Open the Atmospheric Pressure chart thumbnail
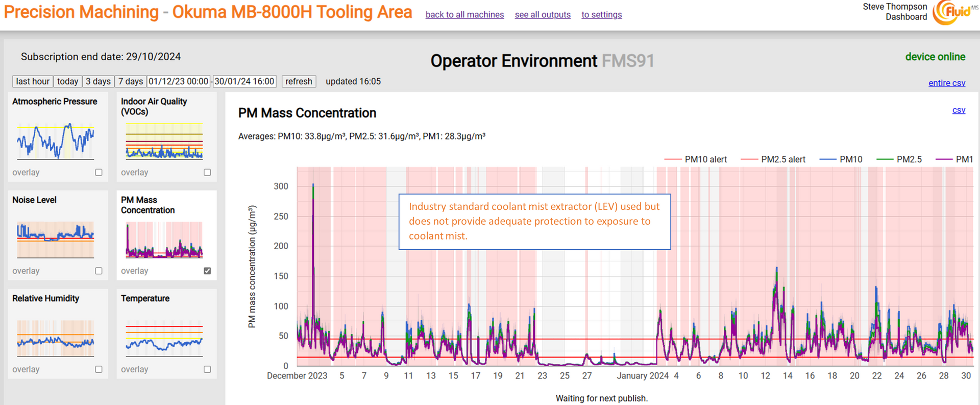Image resolution: width=980 pixels, height=405 pixels. point(56,141)
